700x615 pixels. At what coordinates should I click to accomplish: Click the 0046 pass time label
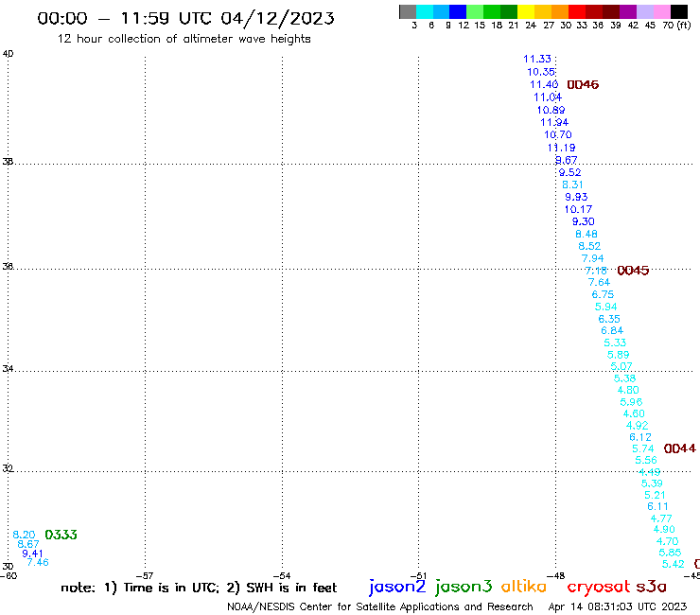(x=583, y=85)
